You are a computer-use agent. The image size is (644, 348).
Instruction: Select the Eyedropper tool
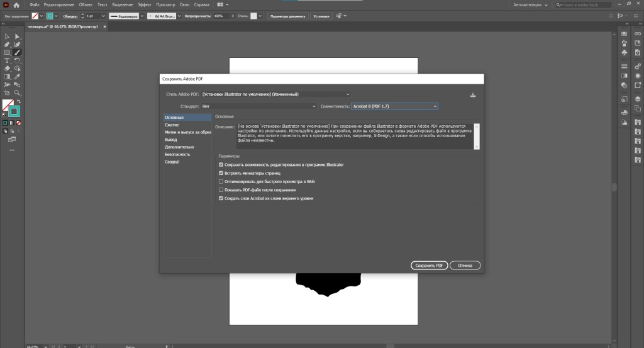point(17,77)
